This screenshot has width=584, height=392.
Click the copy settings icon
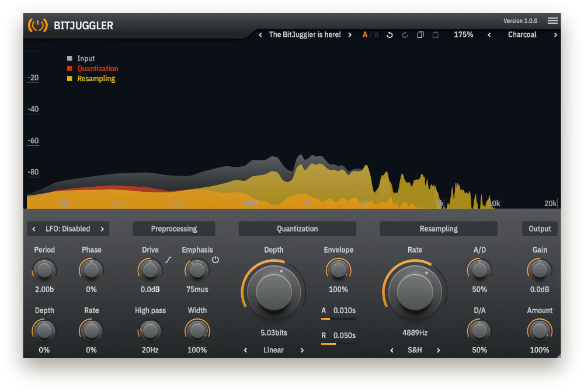420,35
